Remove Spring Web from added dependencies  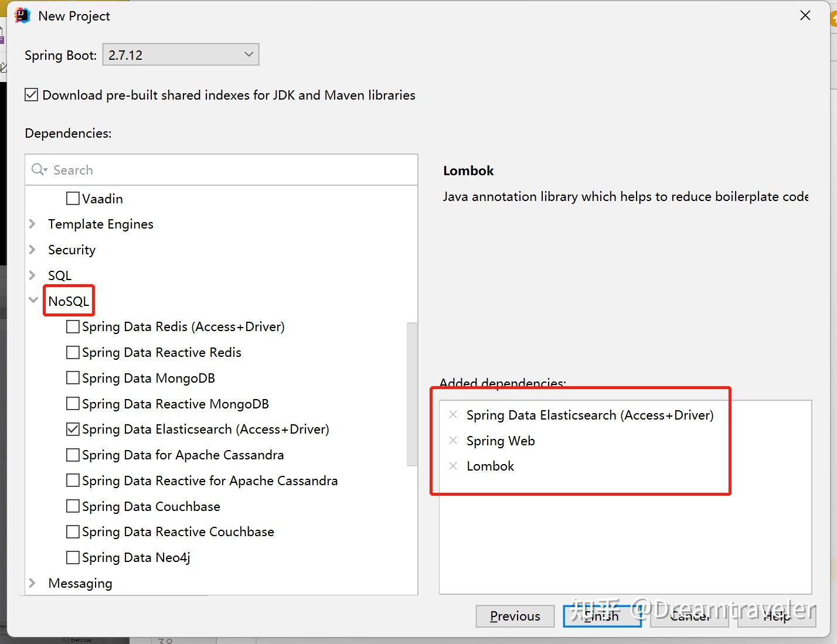452,441
